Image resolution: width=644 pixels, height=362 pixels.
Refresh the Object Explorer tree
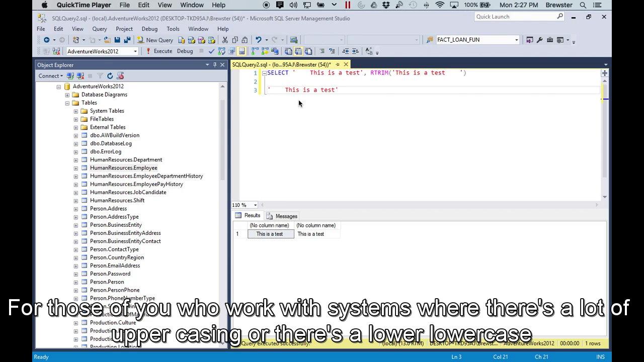click(x=110, y=76)
